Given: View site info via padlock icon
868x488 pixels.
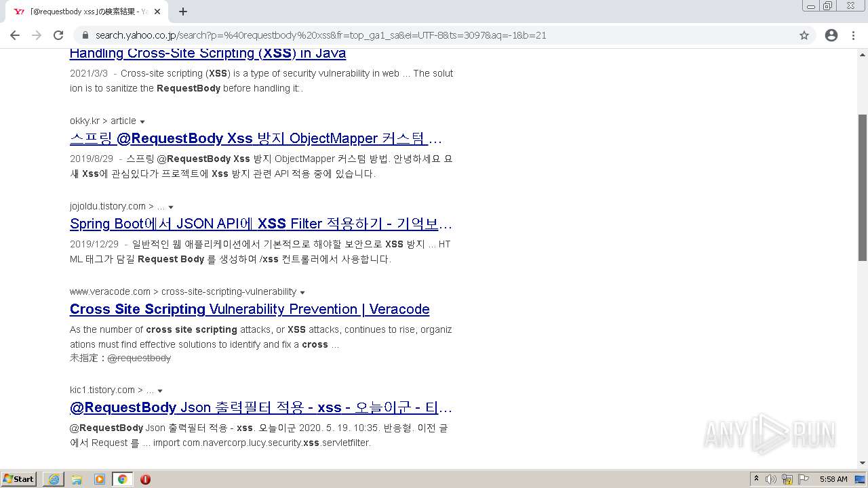Looking at the screenshot, I should point(85,35).
